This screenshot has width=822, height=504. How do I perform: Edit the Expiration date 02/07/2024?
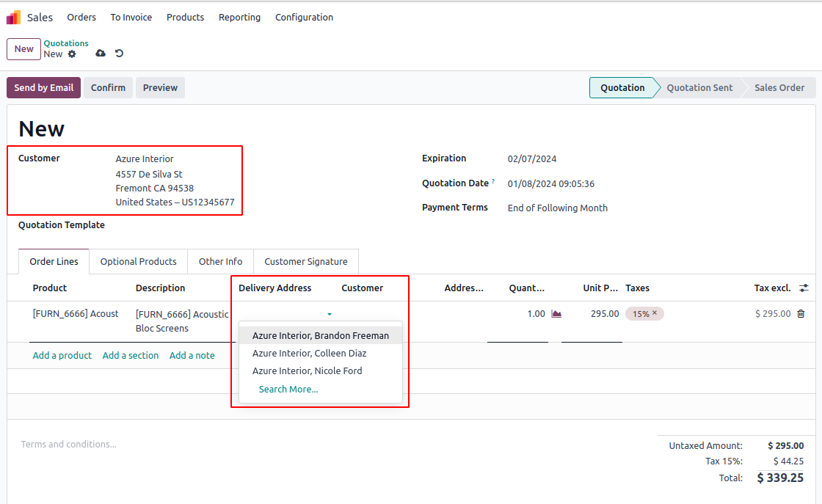coord(531,158)
